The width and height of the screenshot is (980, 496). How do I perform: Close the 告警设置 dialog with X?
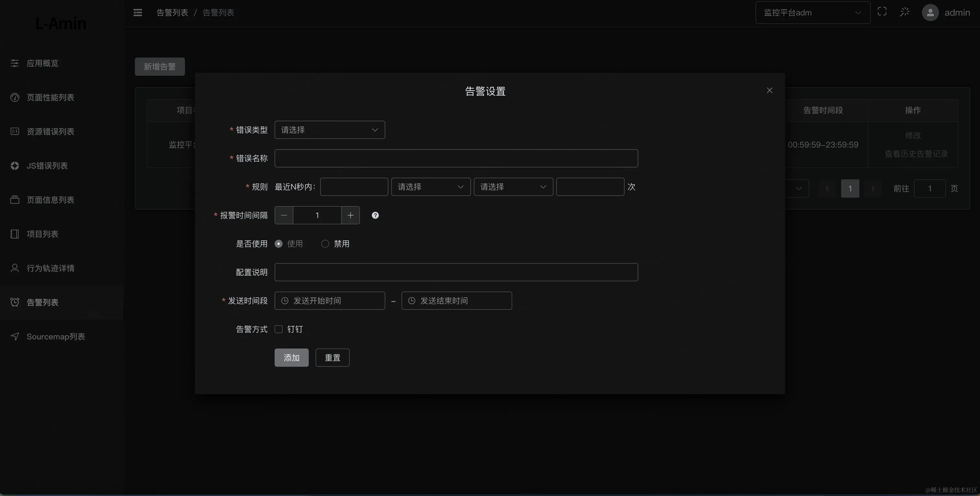770,90
